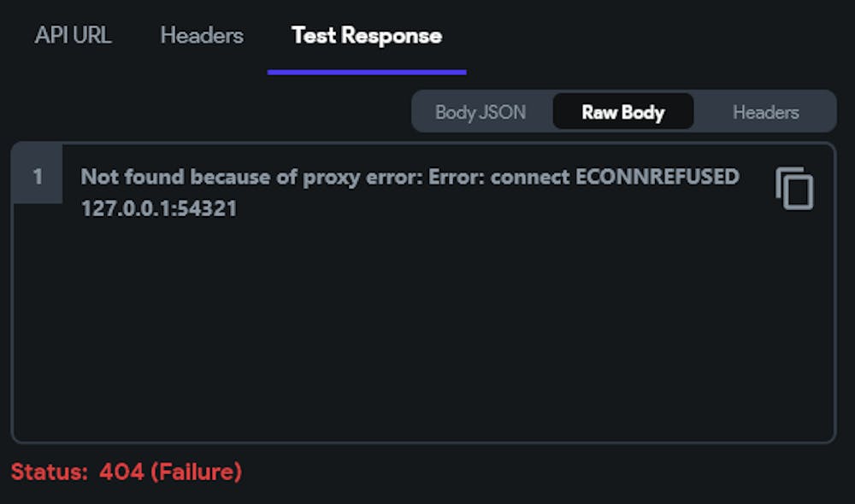Click the blue underline beneath Test Response

click(x=367, y=72)
